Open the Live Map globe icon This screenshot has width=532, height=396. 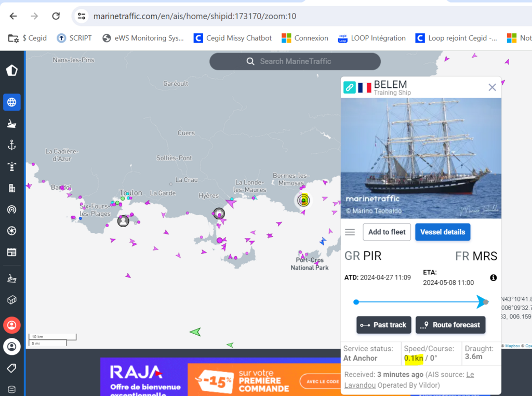(x=12, y=102)
